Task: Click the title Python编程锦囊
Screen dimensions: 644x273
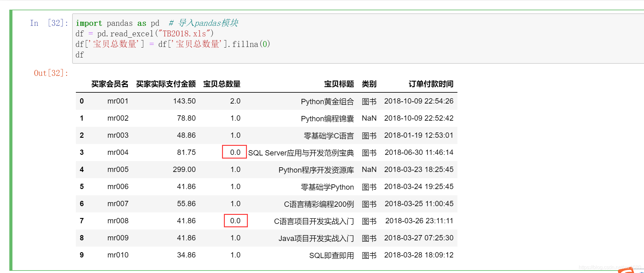Action: [x=327, y=118]
